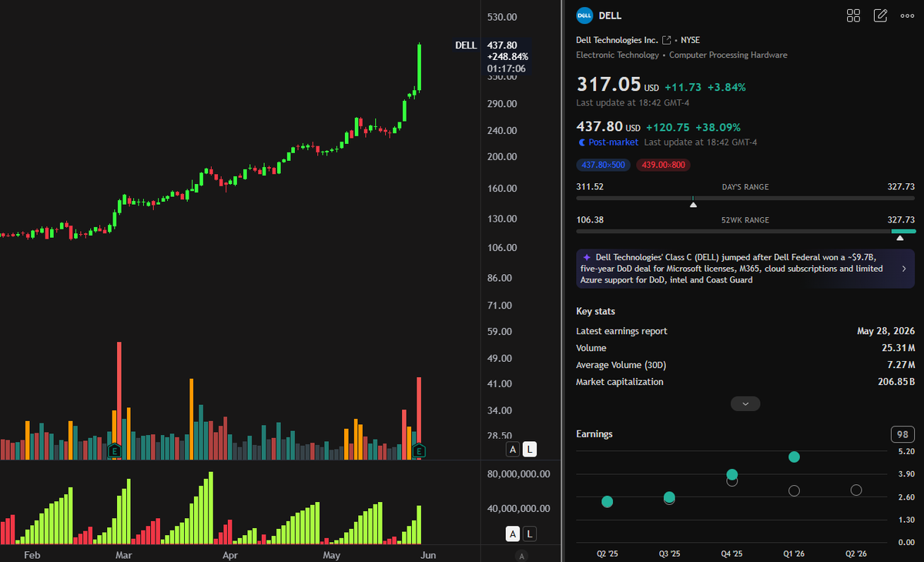Click the sparkle icon in news banner
Viewport: 924px width, 562px height.
coord(587,257)
